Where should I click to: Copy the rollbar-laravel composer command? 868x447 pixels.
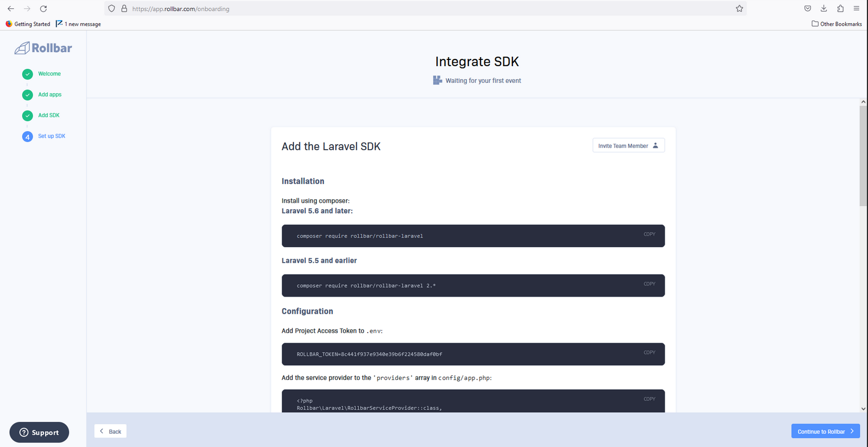coord(649,234)
